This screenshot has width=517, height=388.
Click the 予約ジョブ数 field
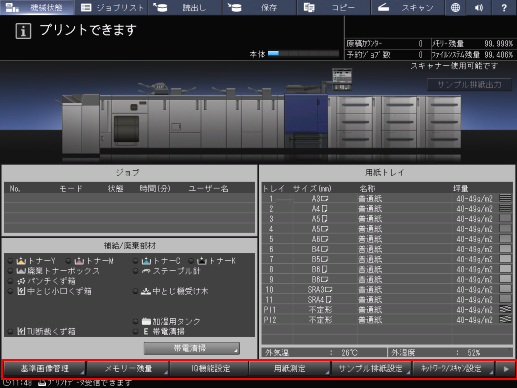click(388, 55)
